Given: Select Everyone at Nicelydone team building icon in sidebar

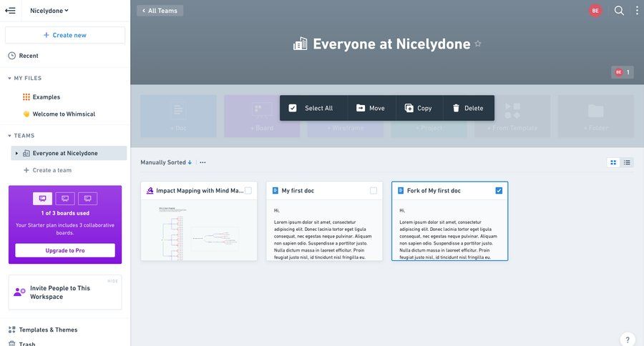Looking at the screenshot, I should click(x=26, y=153).
